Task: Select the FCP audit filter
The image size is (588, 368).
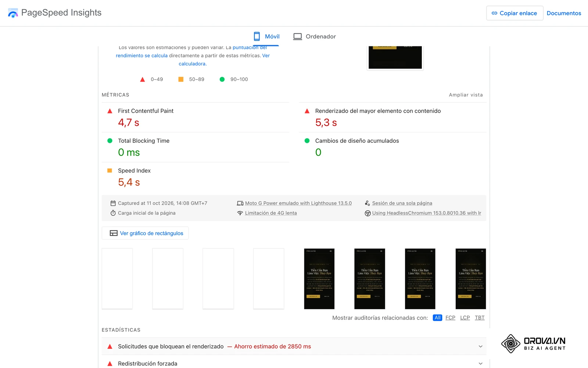Action: click(450, 318)
